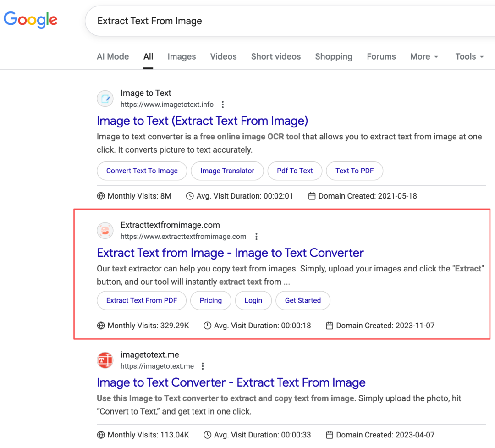Click the imagetotext.me site favicon

point(105,360)
